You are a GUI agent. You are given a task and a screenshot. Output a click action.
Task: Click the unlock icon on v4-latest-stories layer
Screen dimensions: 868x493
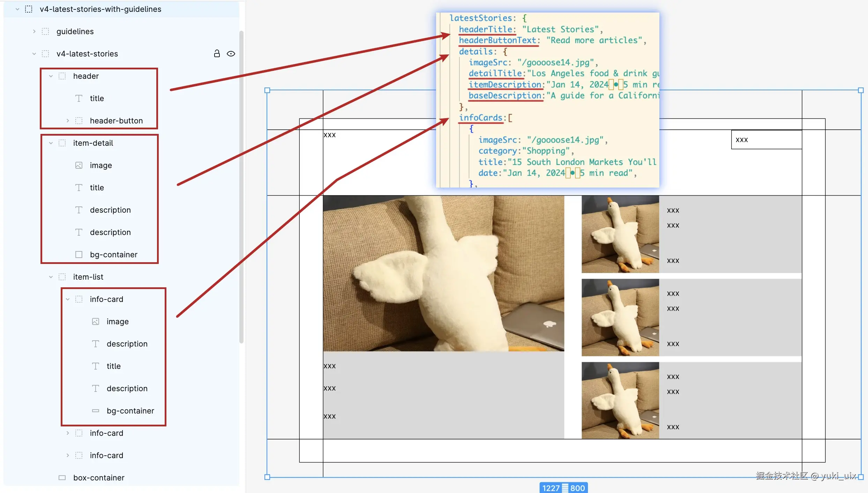click(x=217, y=54)
